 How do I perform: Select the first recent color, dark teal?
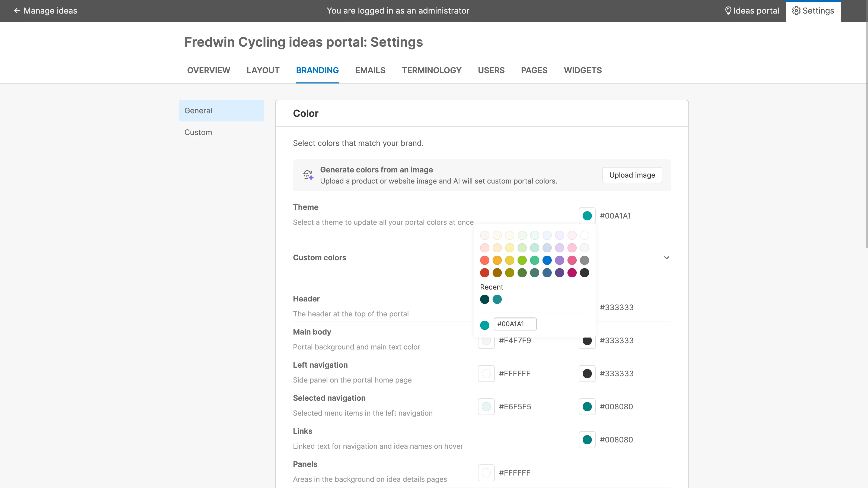[484, 299]
